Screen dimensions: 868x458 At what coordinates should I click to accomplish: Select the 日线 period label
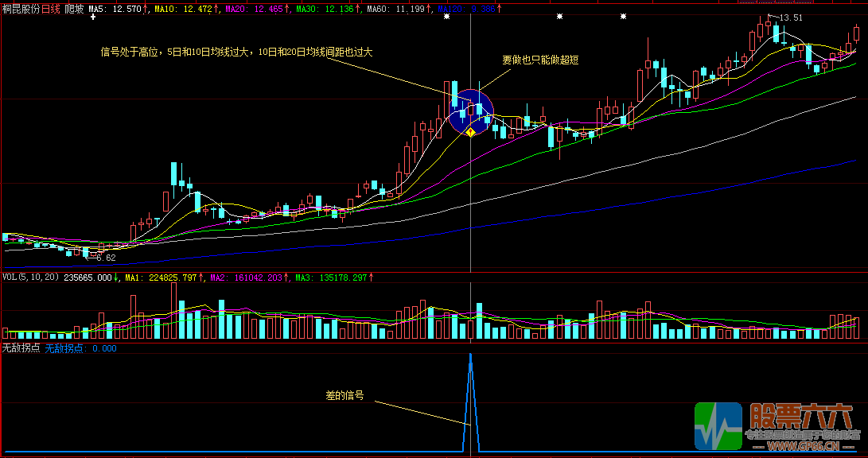click(x=52, y=8)
